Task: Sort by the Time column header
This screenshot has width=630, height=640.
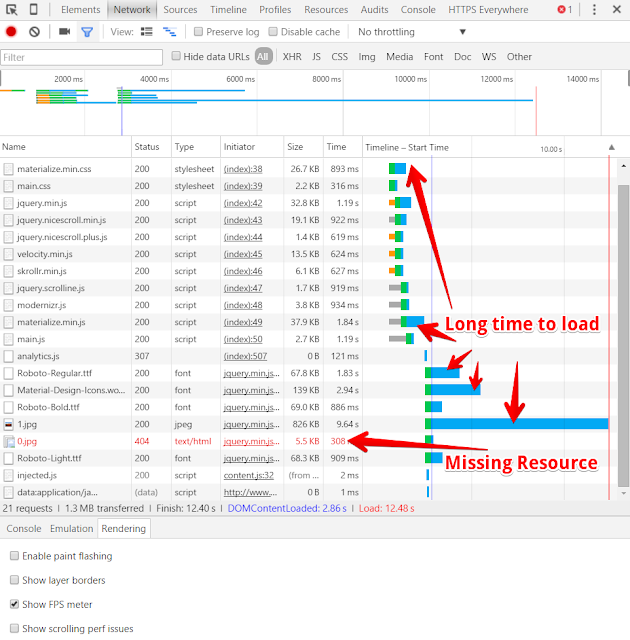Action: (x=343, y=147)
